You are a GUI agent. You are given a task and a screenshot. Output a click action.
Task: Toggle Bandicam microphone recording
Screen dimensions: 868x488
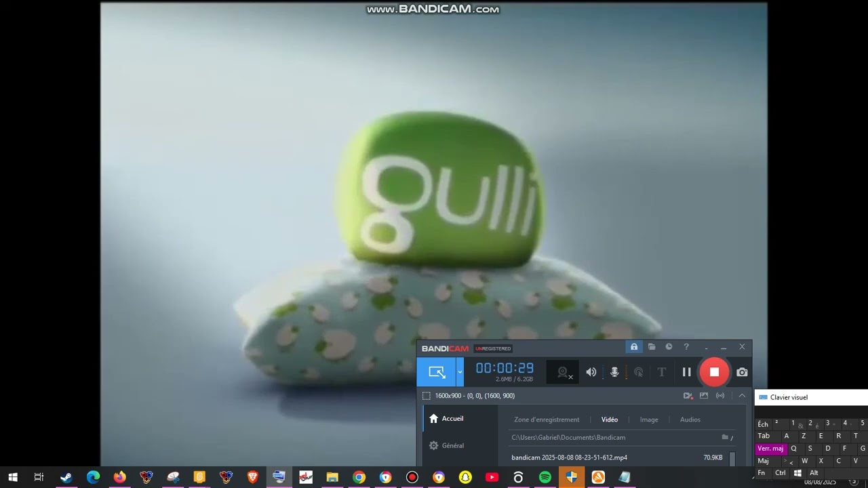614,372
